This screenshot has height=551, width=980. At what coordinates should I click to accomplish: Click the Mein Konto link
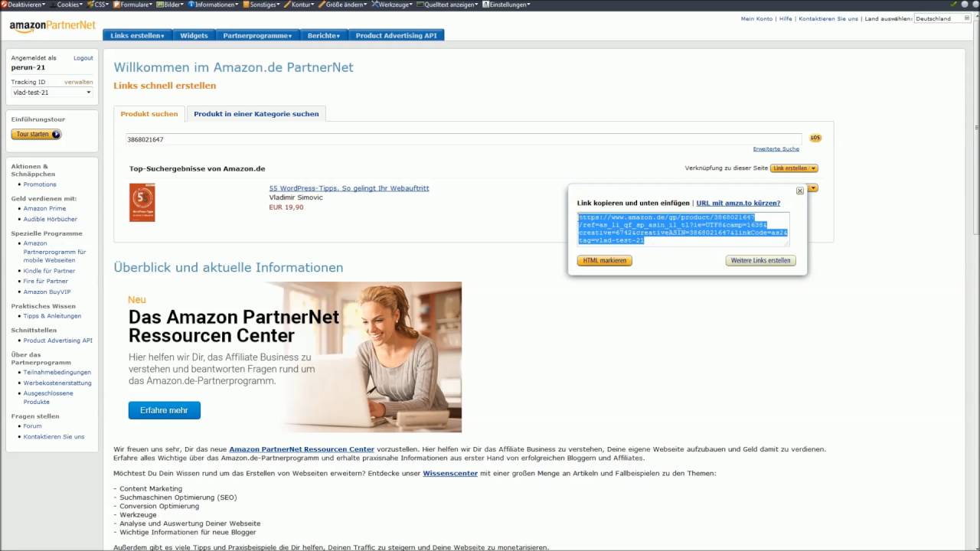click(756, 18)
